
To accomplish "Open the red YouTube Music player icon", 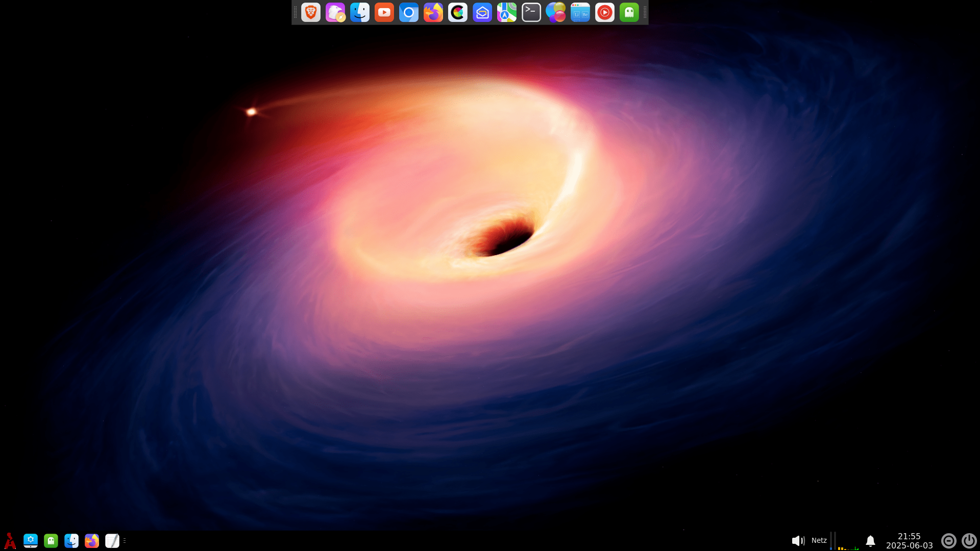I will pyautogui.click(x=604, y=12).
